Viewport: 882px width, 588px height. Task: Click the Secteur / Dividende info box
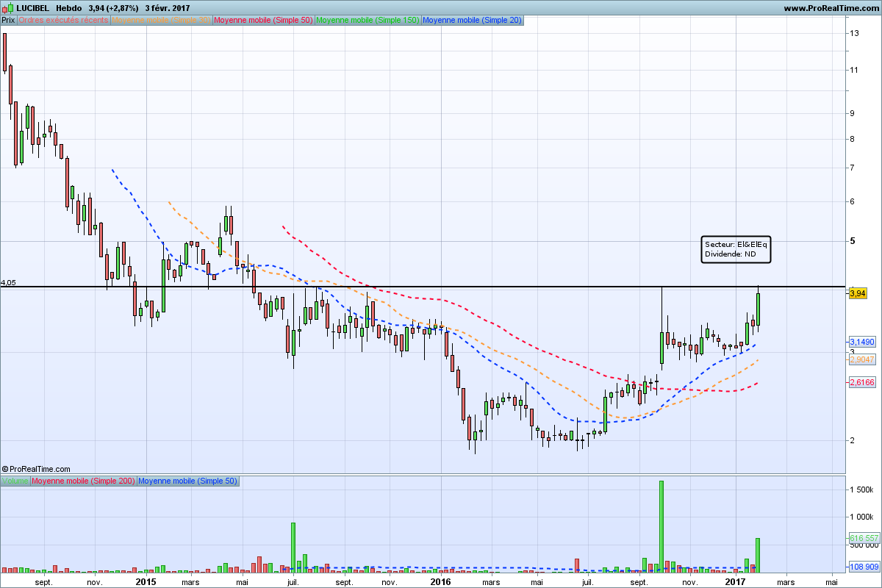point(736,249)
